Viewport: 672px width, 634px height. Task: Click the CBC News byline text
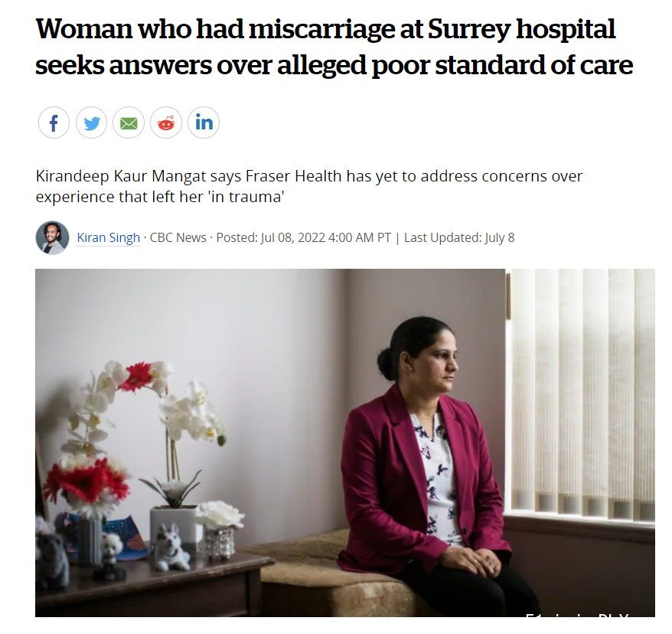178,237
